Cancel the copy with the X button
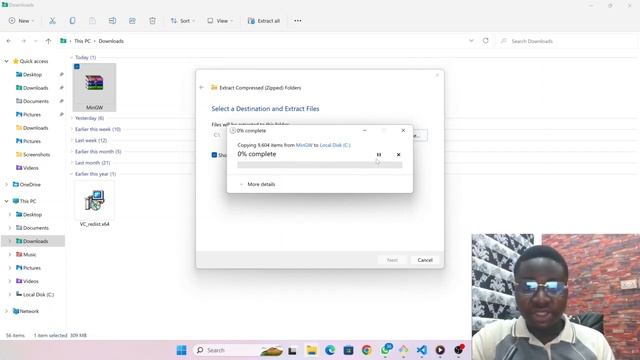 pos(398,155)
